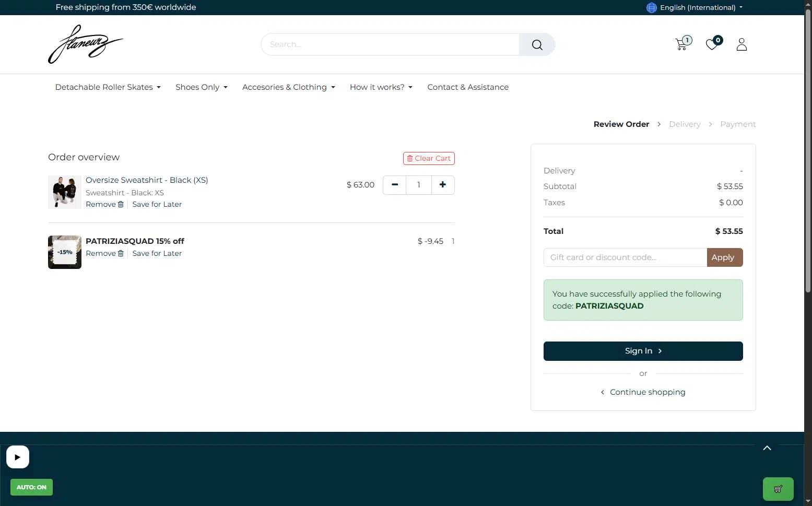
Task: Click the page vertical scrollbar
Action: tap(808, 151)
